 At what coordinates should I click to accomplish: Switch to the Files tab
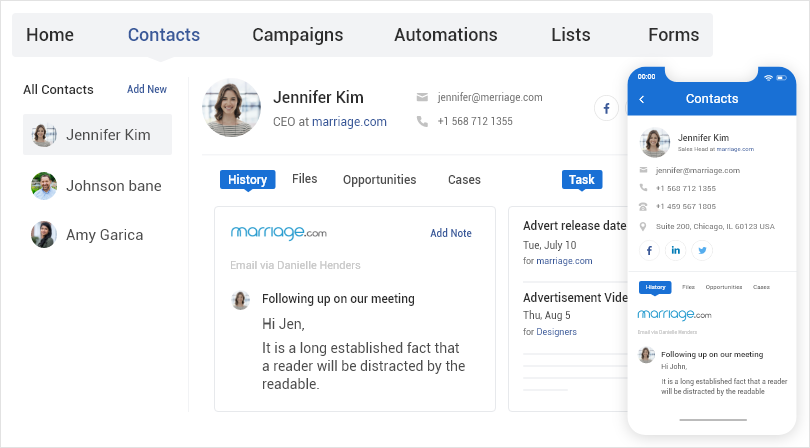point(304,179)
